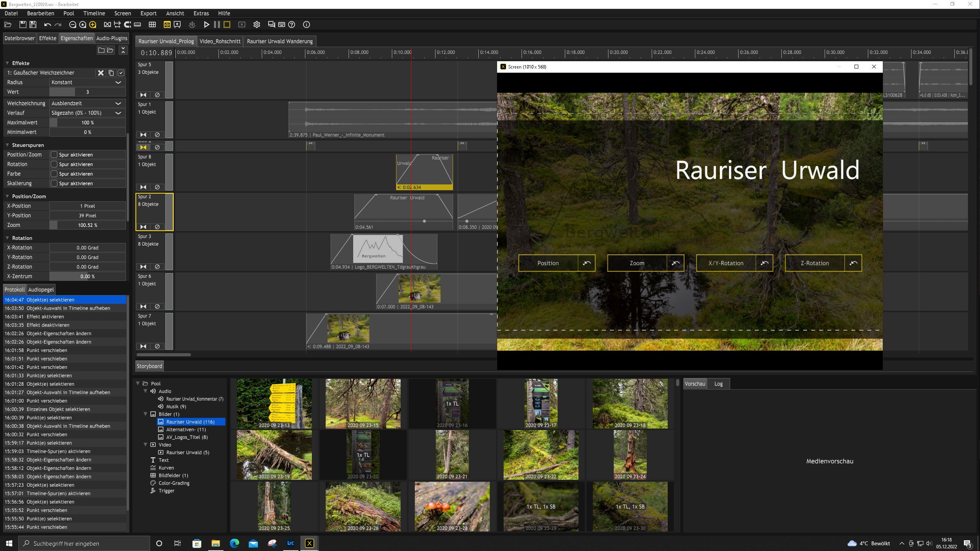Select thumbnail 2020 09 23-28 with mushrooms
Viewport: 980px width, 551px height.
point(452,507)
